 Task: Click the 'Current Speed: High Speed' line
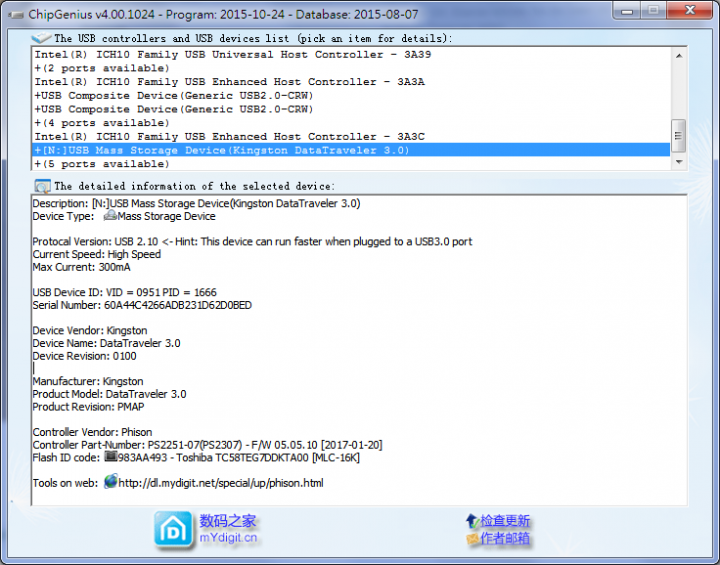click(96, 254)
